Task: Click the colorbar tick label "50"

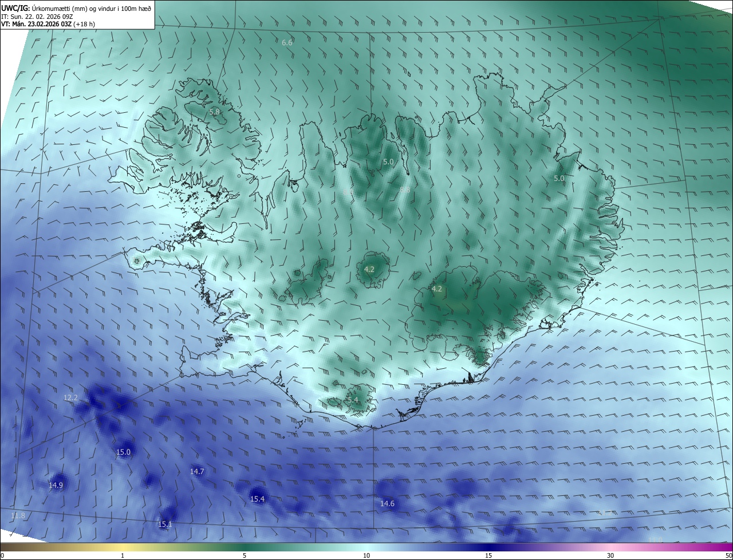Action: (x=728, y=555)
